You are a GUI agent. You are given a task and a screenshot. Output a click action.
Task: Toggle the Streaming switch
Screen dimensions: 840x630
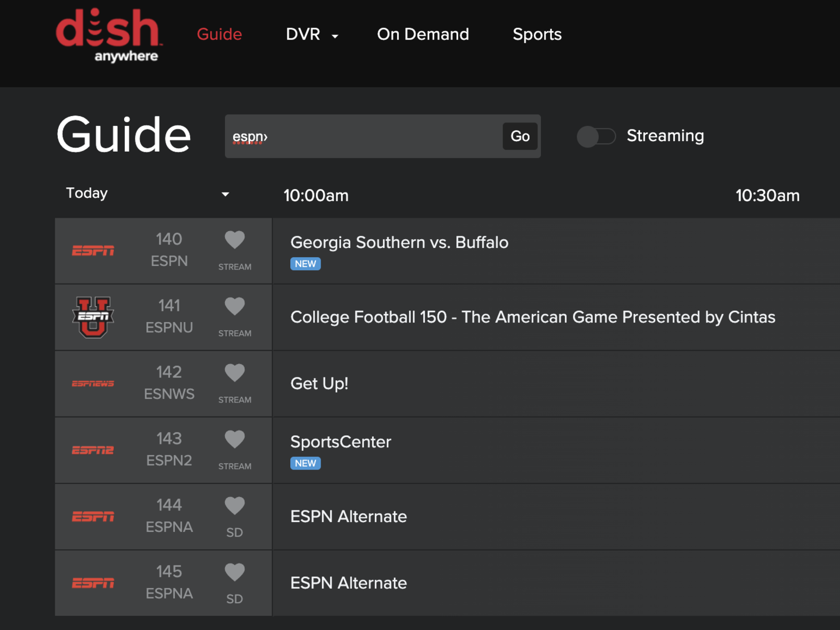tap(596, 136)
